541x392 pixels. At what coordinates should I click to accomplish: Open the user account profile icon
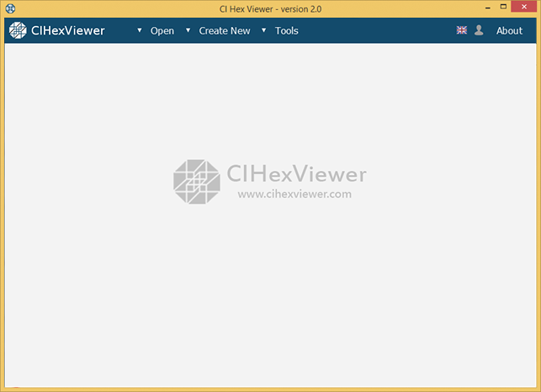tap(479, 30)
